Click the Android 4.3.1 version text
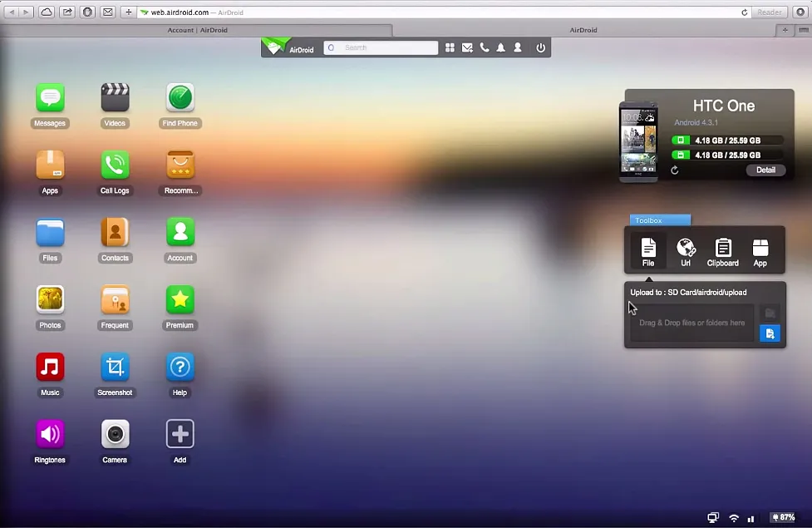This screenshot has height=528, width=812. coord(696,123)
